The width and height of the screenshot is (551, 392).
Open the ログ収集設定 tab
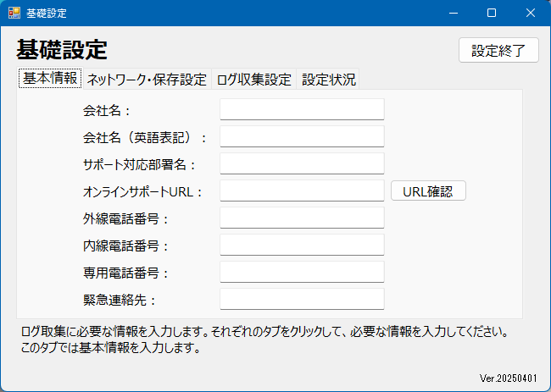[x=253, y=80]
